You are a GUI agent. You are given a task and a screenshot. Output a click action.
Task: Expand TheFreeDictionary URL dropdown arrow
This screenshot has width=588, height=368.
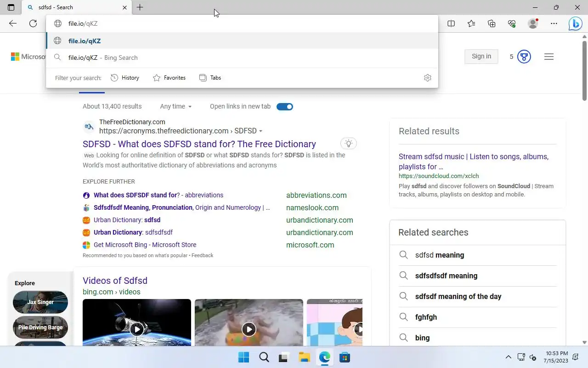coord(261,131)
